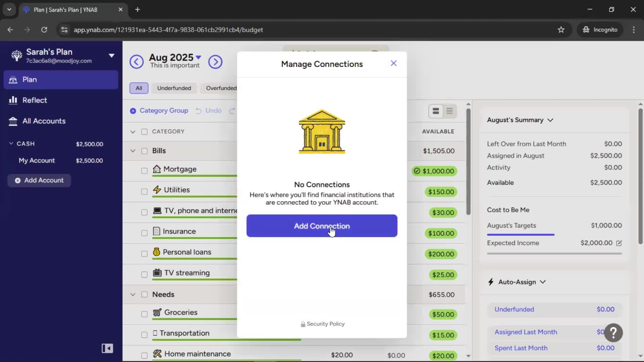Check the Mortgage checkbox
644x362 pixels.
pyautogui.click(x=144, y=171)
